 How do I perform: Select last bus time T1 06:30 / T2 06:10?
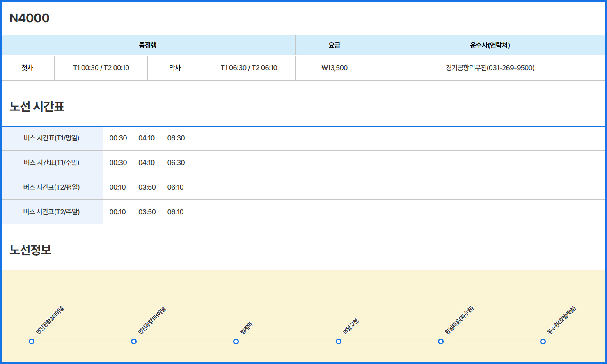(249, 68)
